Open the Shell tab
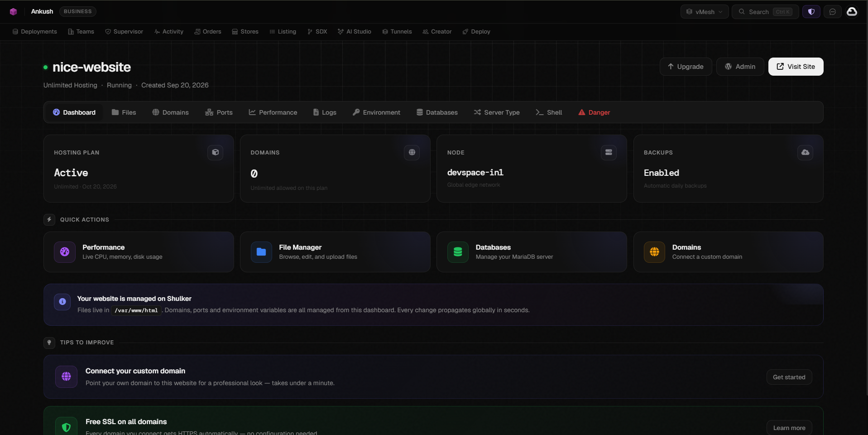This screenshot has height=435, width=868. pos(549,112)
